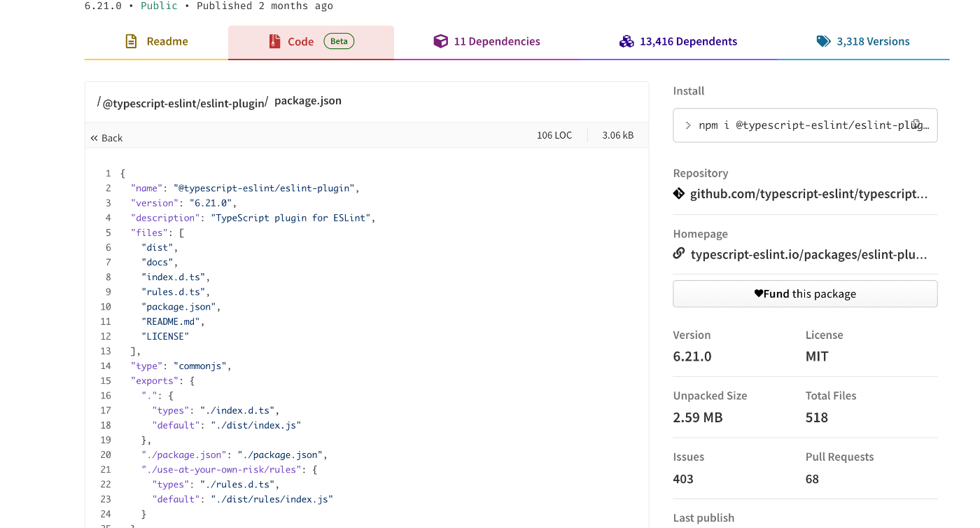980x528 pixels.
Task: Click the Dependencies box icon
Action: 440,41
